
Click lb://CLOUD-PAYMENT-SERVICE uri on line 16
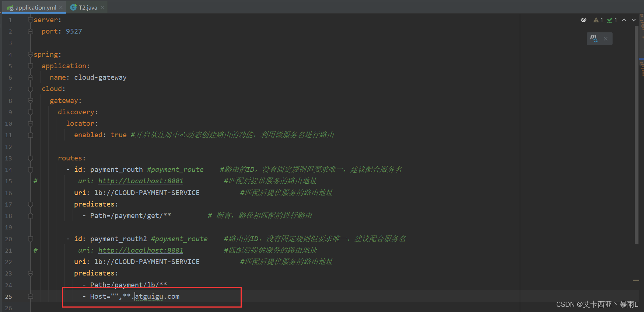[147, 193]
